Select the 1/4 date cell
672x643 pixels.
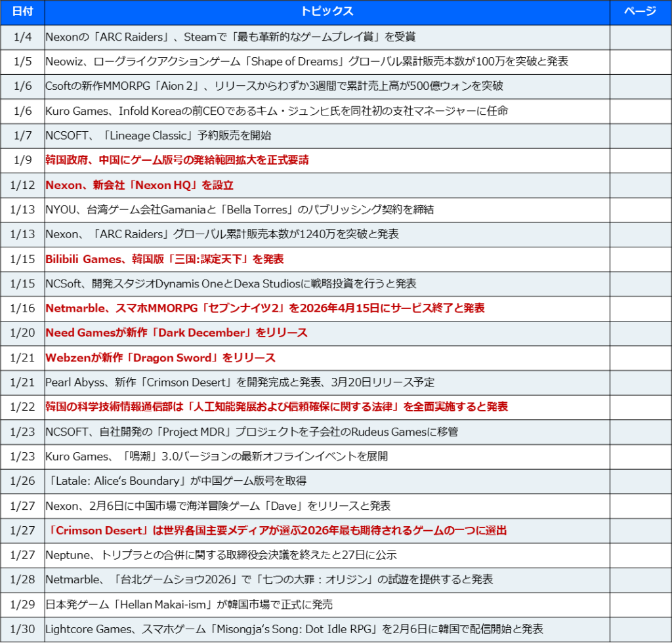point(22,37)
